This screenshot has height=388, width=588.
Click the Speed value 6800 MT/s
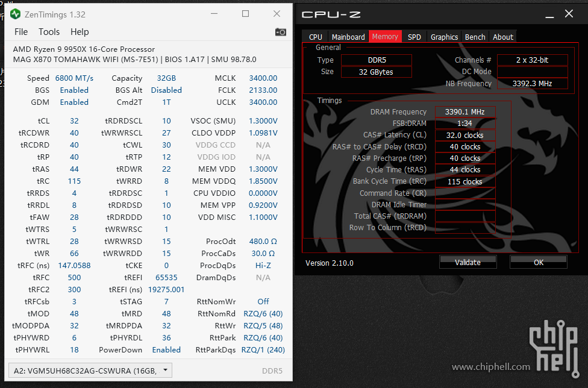point(74,78)
